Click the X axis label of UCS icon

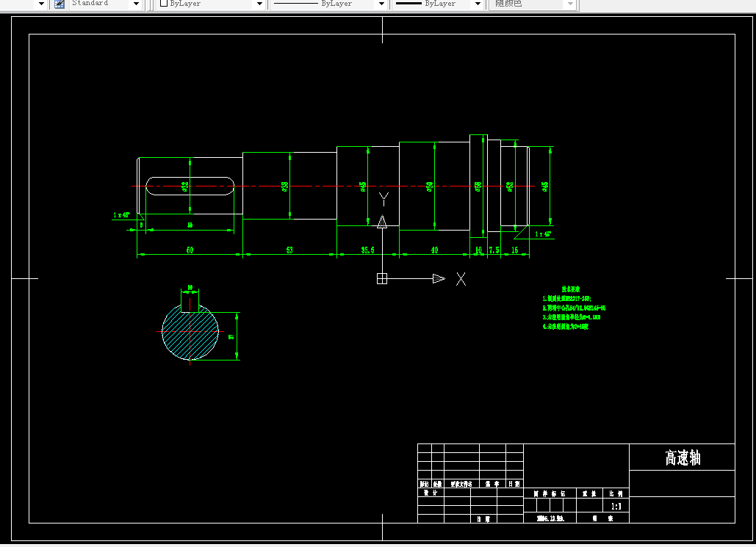pos(461,279)
